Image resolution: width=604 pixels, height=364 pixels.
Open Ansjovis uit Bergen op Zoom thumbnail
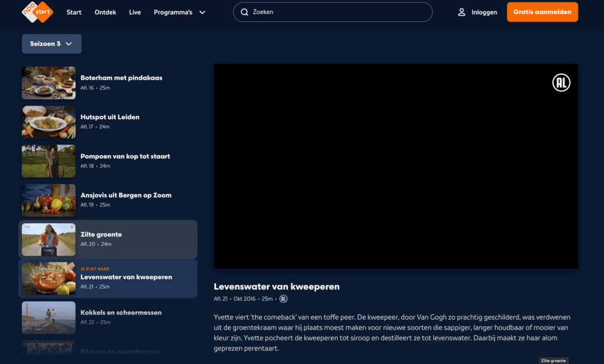tap(49, 200)
